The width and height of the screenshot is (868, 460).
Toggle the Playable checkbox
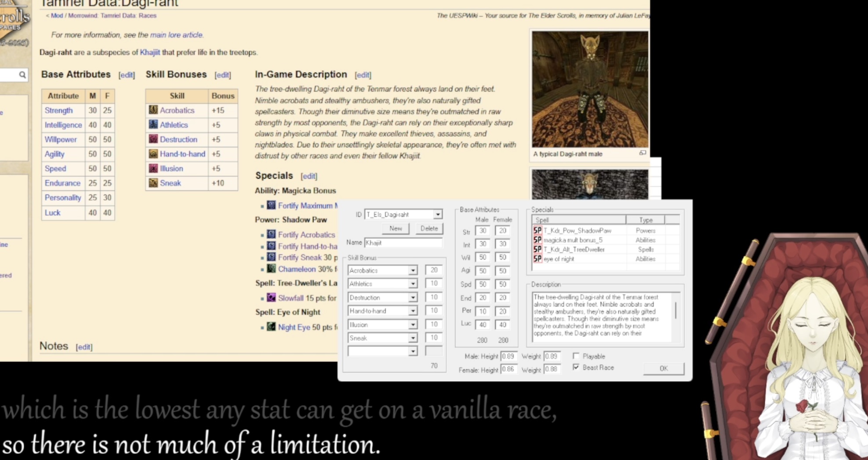click(576, 356)
